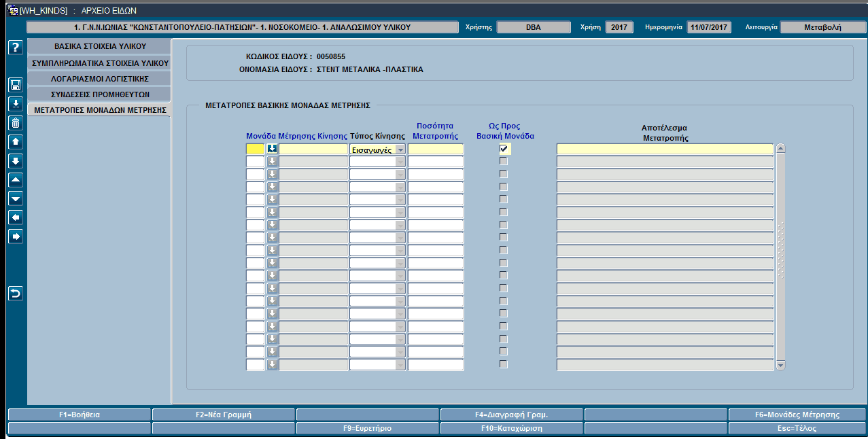
Task: Click Ποσότητα Μετατροπής field in first row
Action: pyautogui.click(x=436, y=149)
